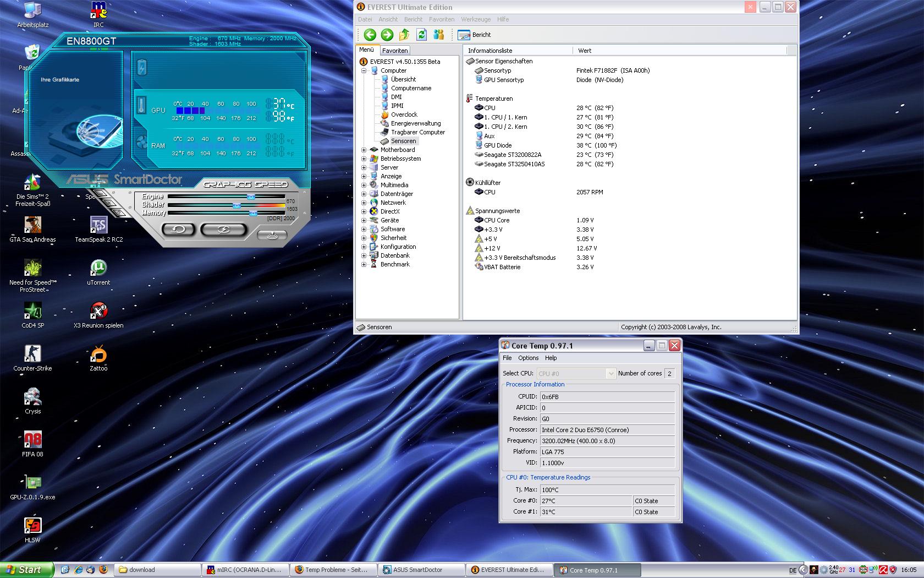Click the Number of cores field
This screenshot has height=578, width=924.
point(670,373)
